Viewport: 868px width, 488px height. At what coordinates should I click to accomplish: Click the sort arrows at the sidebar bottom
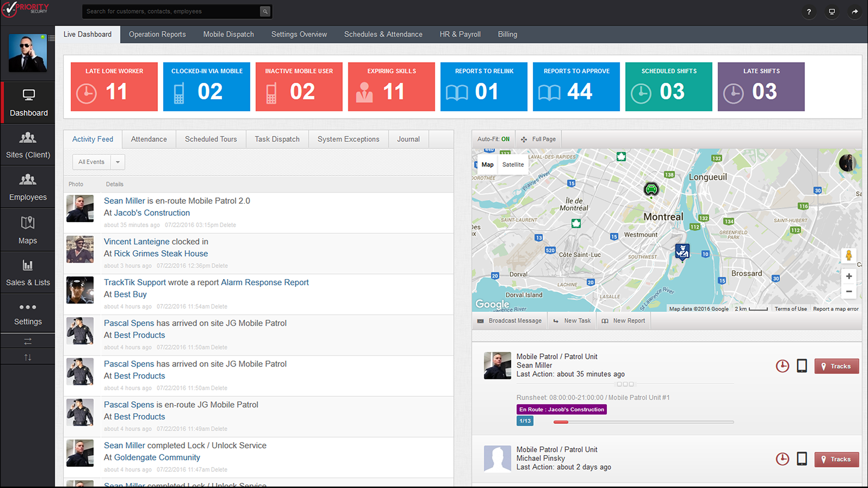click(x=28, y=356)
